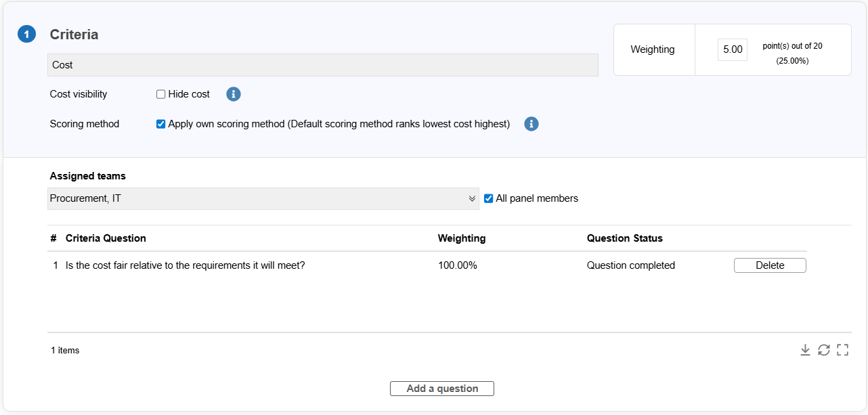This screenshot has width=868, height=415.
Task: Click the Cost criteria name field
Action: tap(323, 65)
